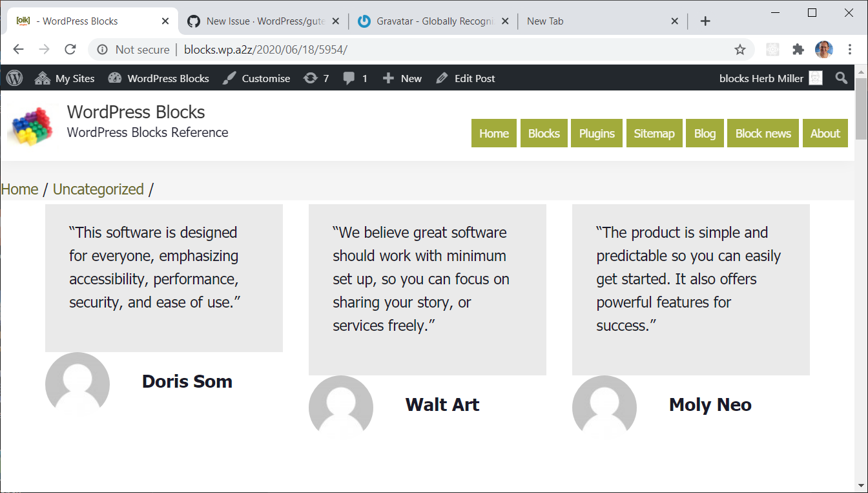The height and width of the screenshot is (493, 868).
Task: Click Edit Post in admin bar
Action: click(466, 78)
